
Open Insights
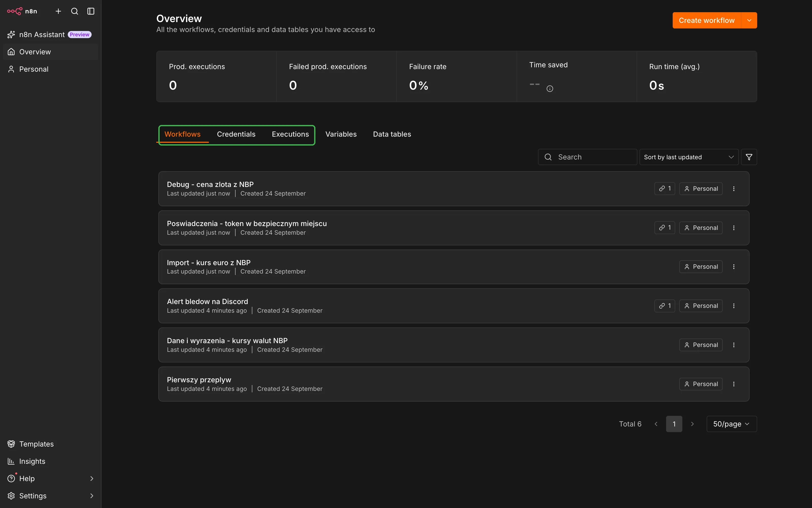pos(50,461)
